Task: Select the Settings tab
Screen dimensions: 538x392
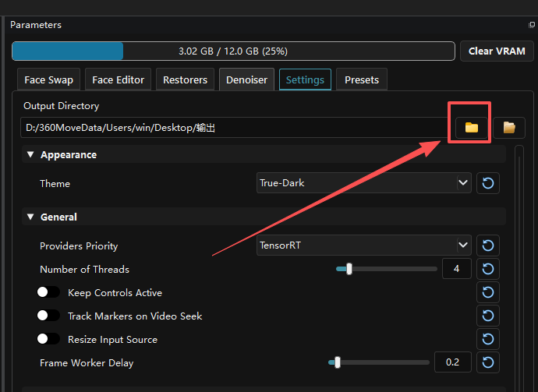Action: [x=305, y=79]
